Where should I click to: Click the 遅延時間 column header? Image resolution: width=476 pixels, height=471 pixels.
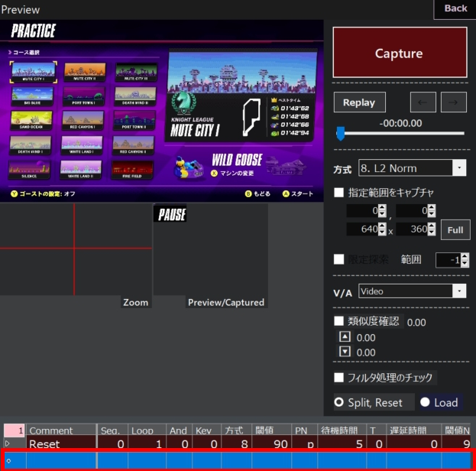coord(413,430)
